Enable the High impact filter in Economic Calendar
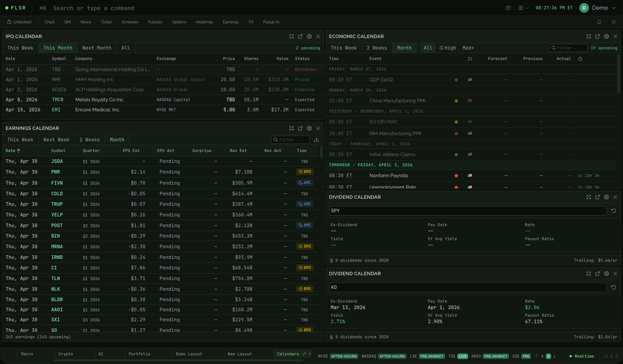623x364 pixels. (448, 48)
